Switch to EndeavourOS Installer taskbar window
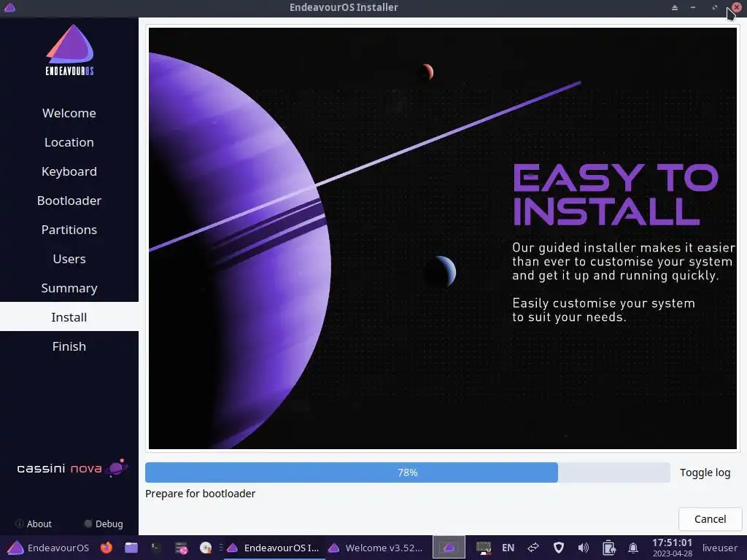Viewport: 747px width, 560px height. tap(273, 548)
